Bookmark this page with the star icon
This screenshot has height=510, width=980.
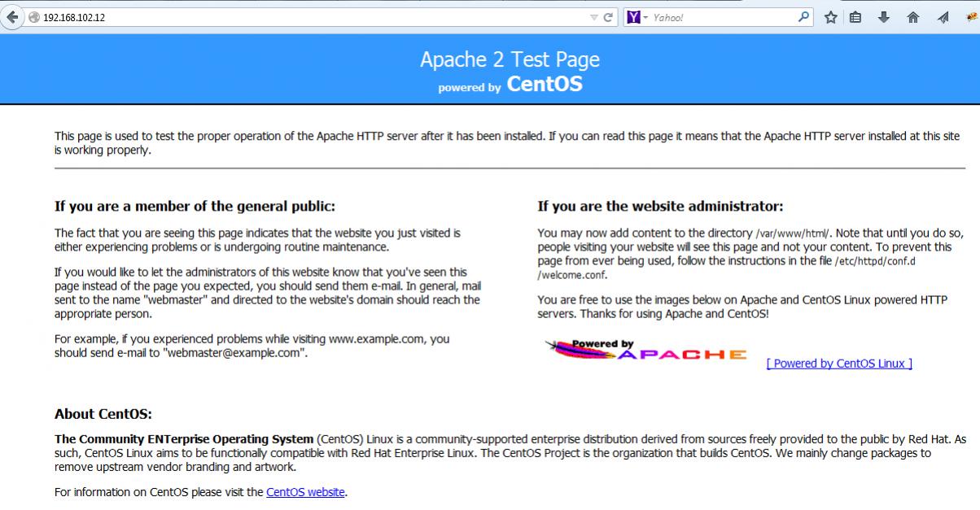(x=832, y=17)
